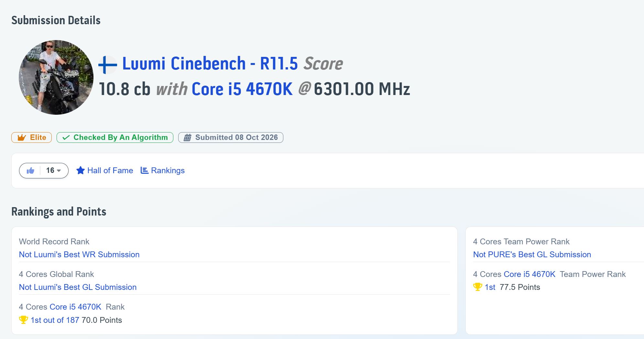This screenshot has height=339, width=644.
Task: Open Luumi's profile avatar picture
Action: (x=56, y=77)
